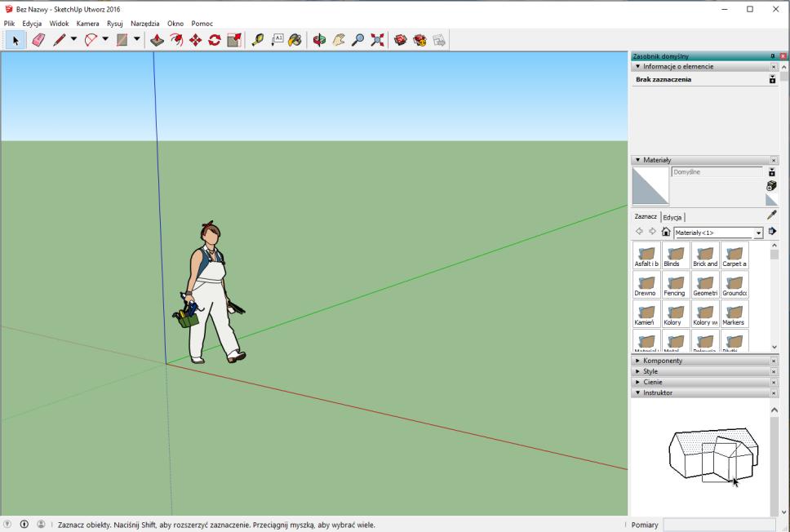
Task: Select the arrow Select tool
Action: (16, 40)
